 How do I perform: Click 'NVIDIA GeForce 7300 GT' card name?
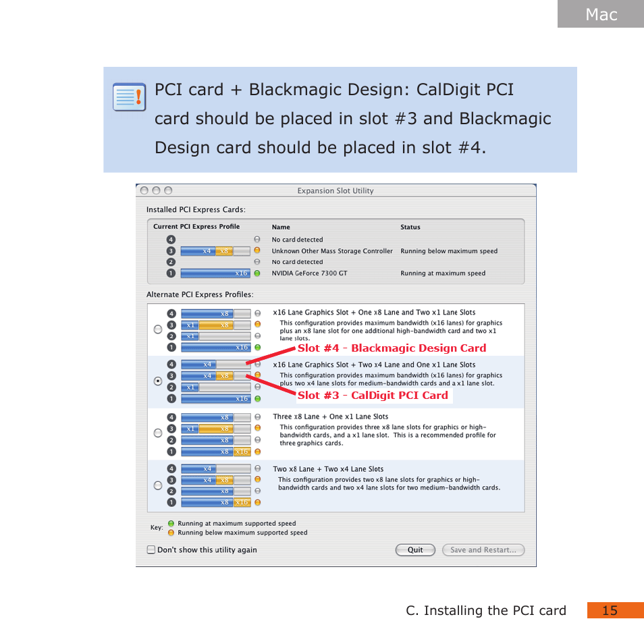309,273
